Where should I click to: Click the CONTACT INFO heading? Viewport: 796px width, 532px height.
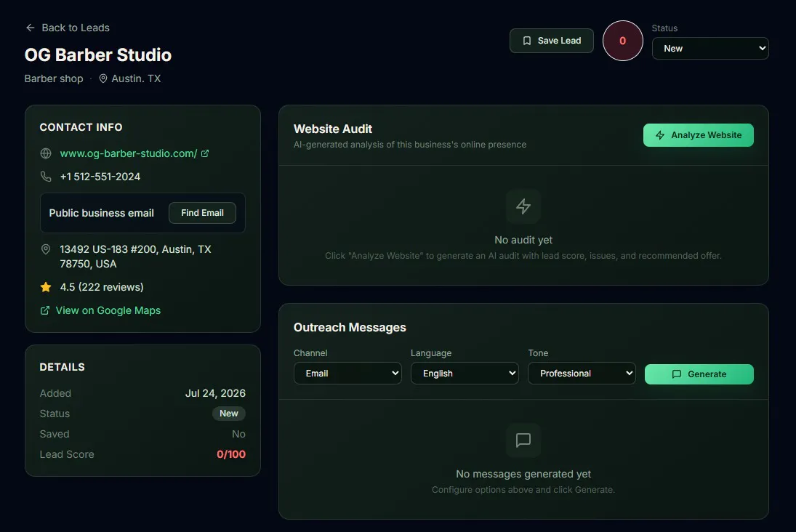(81, 127)
